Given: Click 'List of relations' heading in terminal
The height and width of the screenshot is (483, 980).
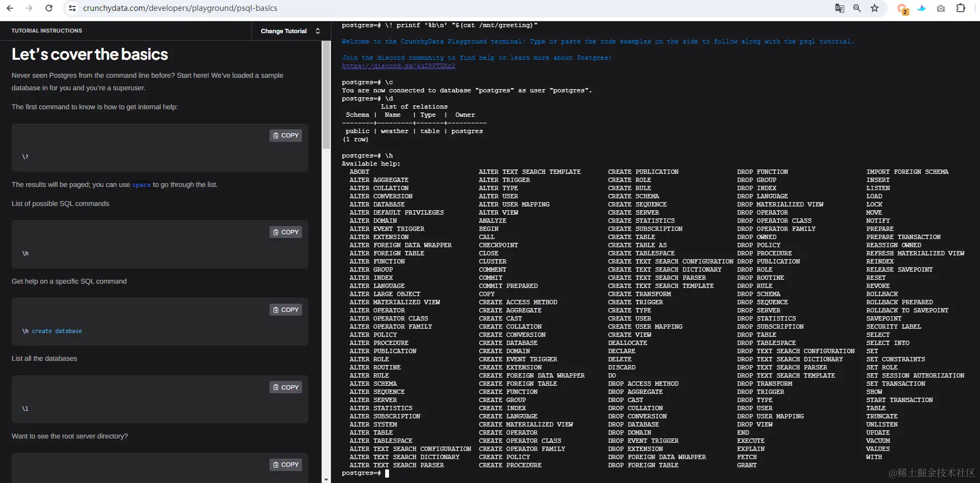Looking at the screenshot, I should 414,106.
